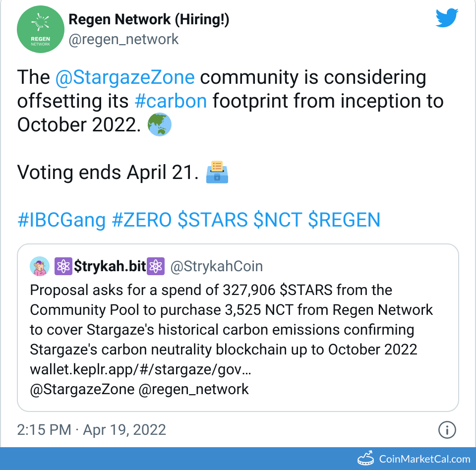Click the ballot box emoji
This screenshot has width=476, height=470.
(x=217, y=172)
